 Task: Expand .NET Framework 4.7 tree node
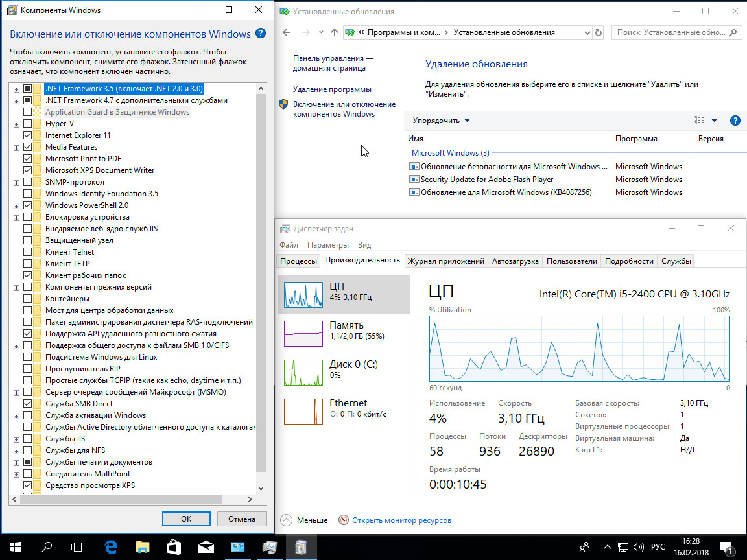[x=16, y=101]
